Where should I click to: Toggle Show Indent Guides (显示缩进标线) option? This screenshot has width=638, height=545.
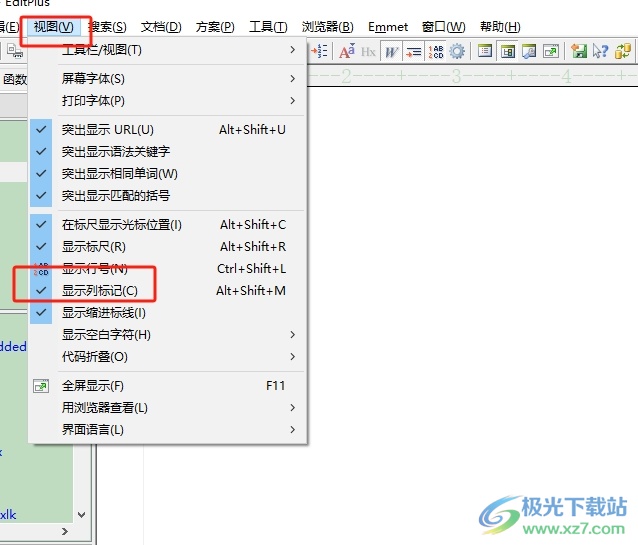point(168,313)
